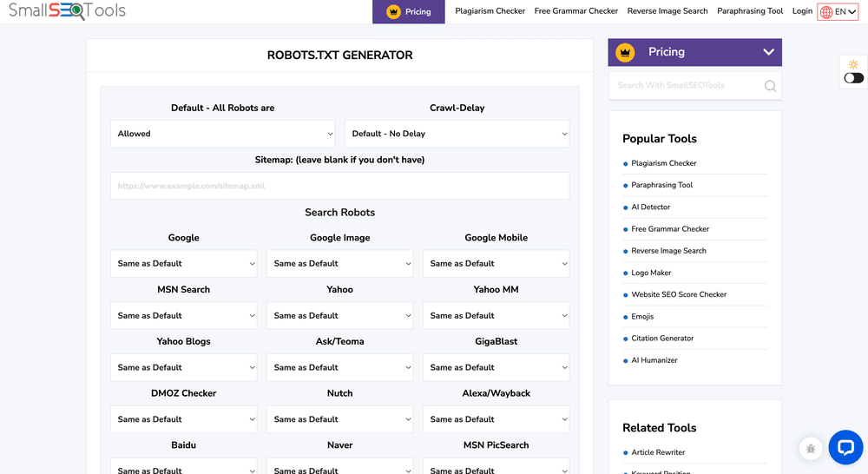Open AI Detector link

point(650,207)
